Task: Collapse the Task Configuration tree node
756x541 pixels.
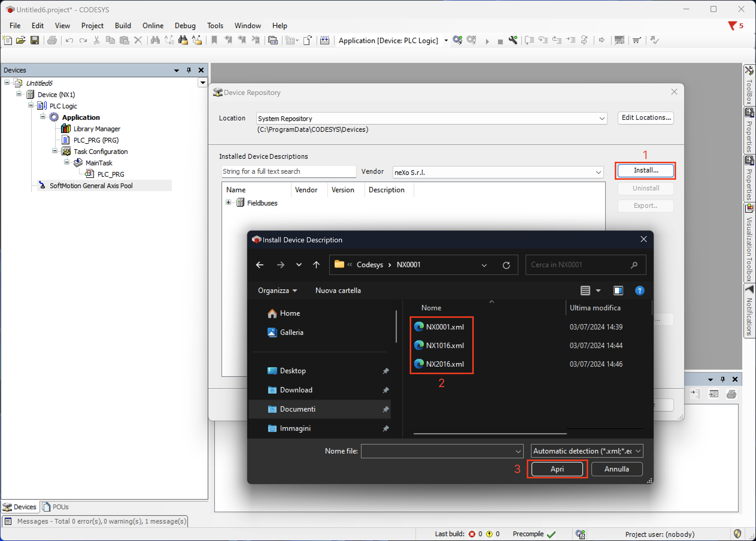Action: (54, 151)
